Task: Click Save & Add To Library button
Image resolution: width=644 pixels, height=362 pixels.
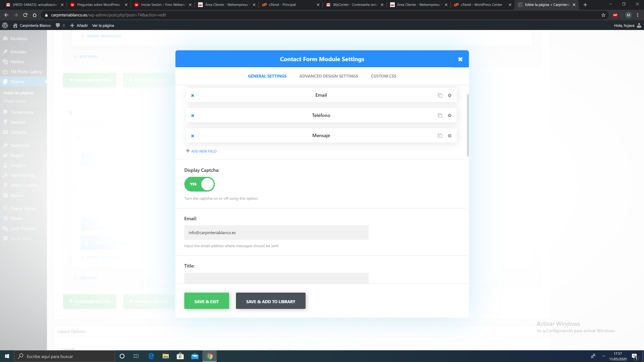Action: (x=271, y=301)
